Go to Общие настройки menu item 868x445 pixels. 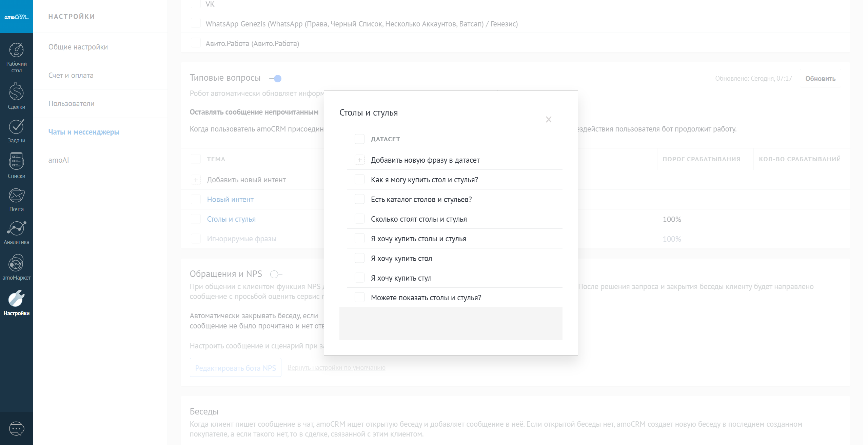pos(78,47)
